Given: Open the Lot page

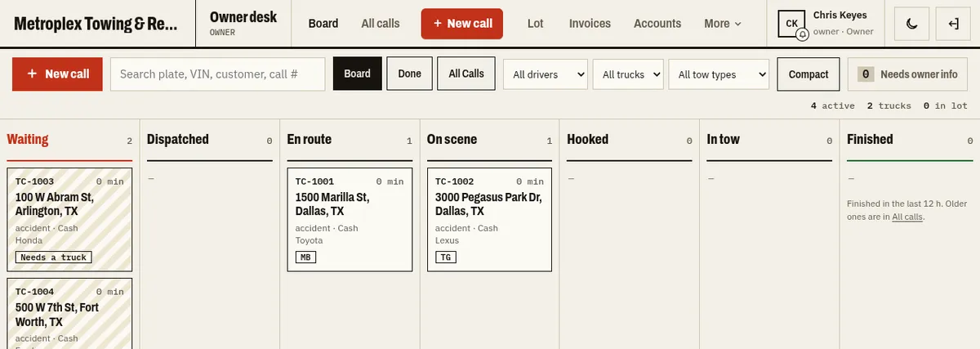Looking at the screenshot, I should tap(536, 24).
